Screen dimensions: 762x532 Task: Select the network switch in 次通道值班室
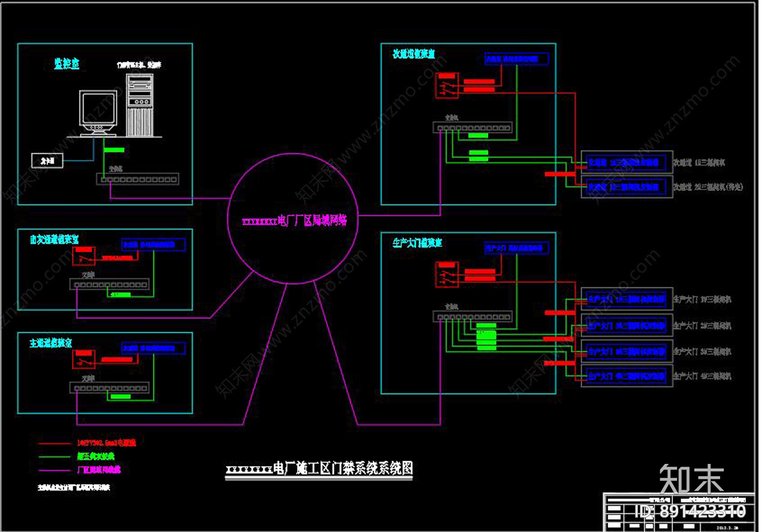[x=472, y=128]
